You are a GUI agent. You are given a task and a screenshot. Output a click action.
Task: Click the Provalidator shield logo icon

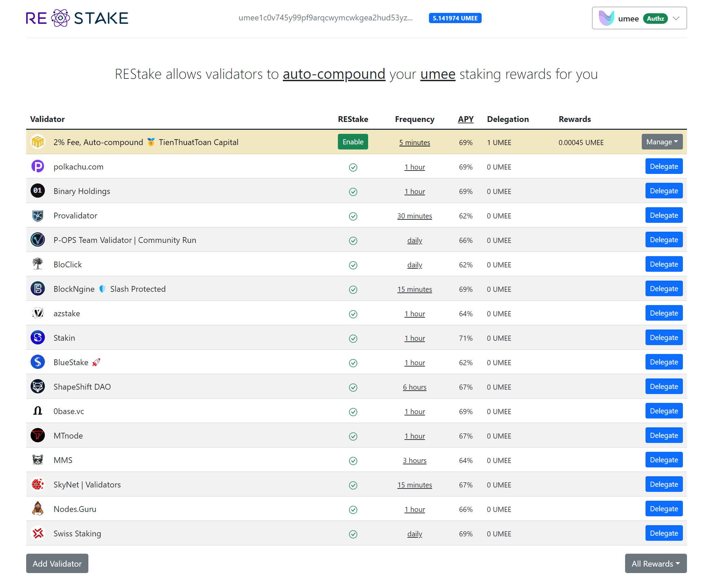(38, 215)
